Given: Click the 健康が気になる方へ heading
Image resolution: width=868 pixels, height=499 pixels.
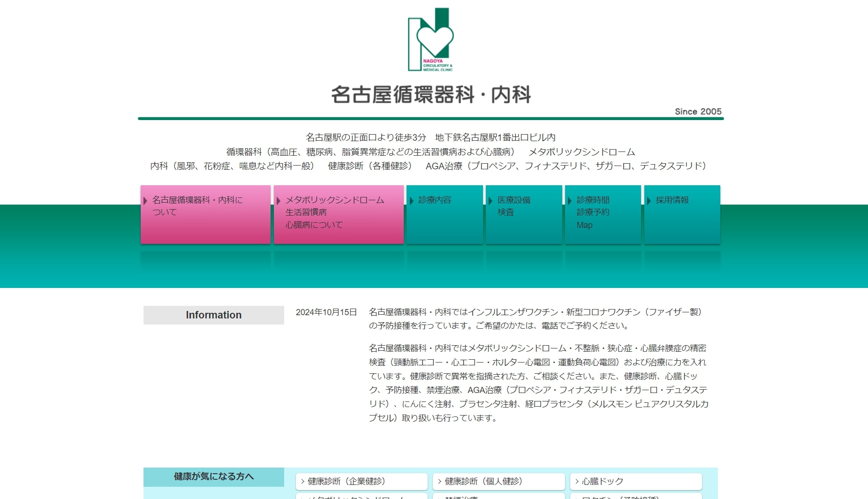Looking at the screenshot, I should click(x=214, y=477).
